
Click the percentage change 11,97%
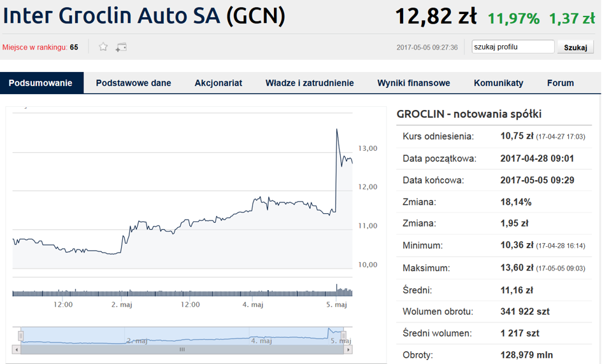513,18
